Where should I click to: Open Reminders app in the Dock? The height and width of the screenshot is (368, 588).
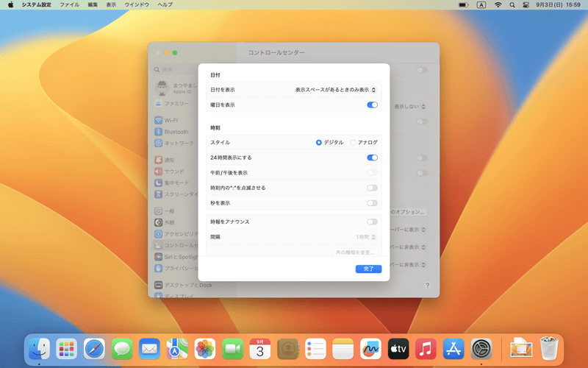pyautogui.click(x=315, y=349)
